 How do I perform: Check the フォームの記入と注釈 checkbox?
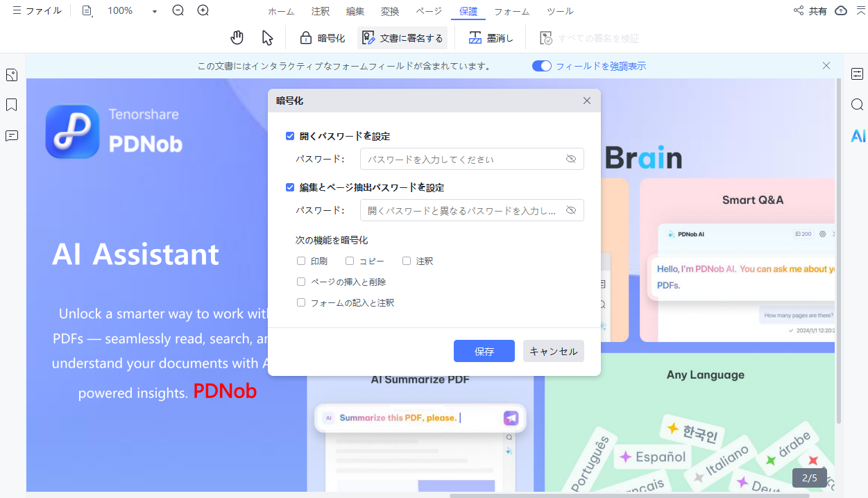pos(301,302)
